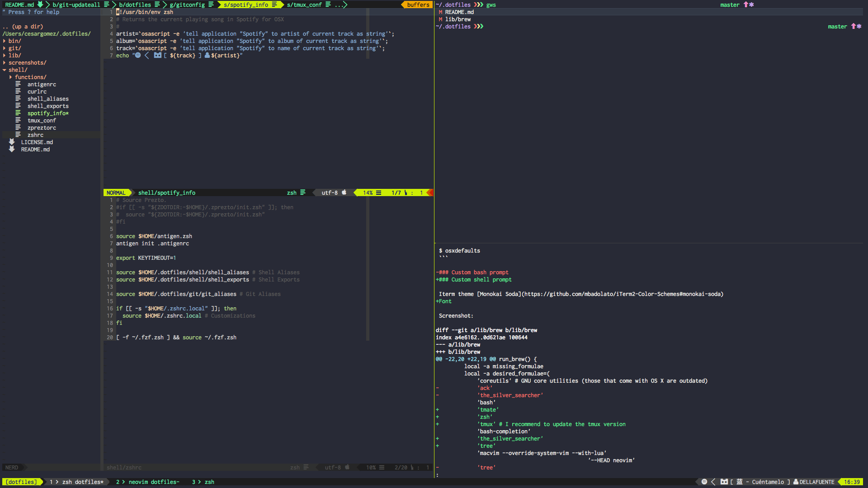
Task: Switch to tmux window 2 neovim dotfiles
Action: tap(147, 482)
